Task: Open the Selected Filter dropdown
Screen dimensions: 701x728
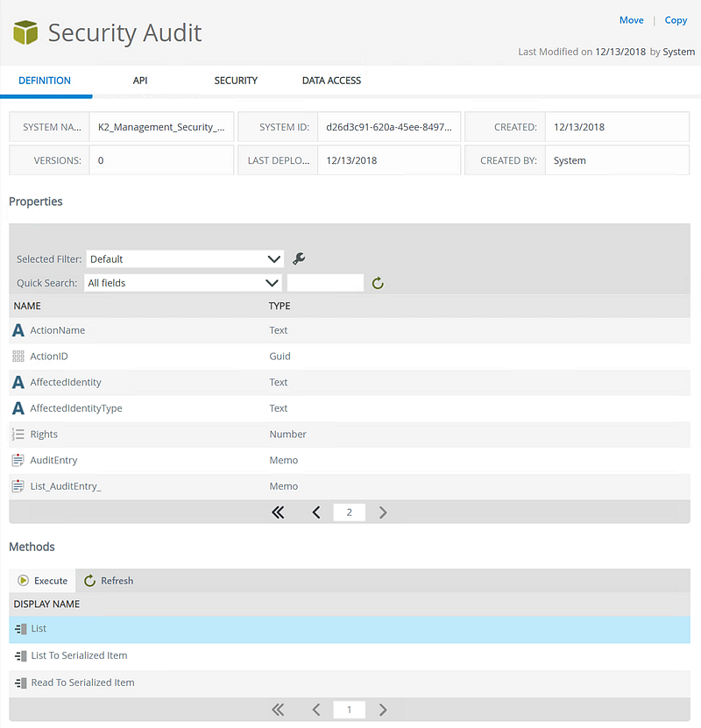Action: pos(185,259)
